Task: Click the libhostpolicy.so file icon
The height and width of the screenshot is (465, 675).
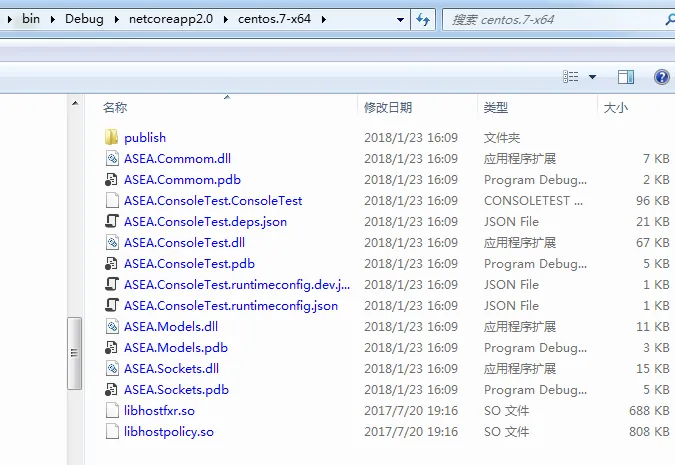Action: pos(112,432)
